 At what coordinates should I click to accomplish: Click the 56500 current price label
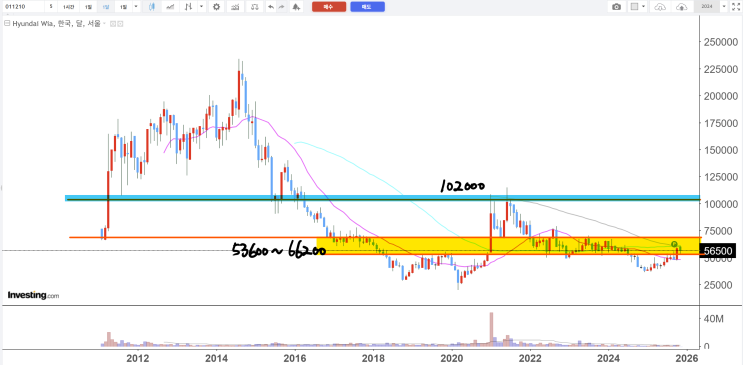(719, 251)
